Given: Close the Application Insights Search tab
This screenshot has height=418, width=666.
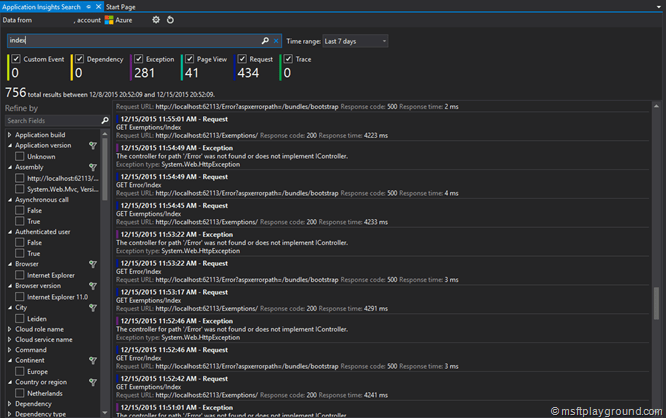Looking at the screenshot, I should pyautogui.click(x=98, y=7).
